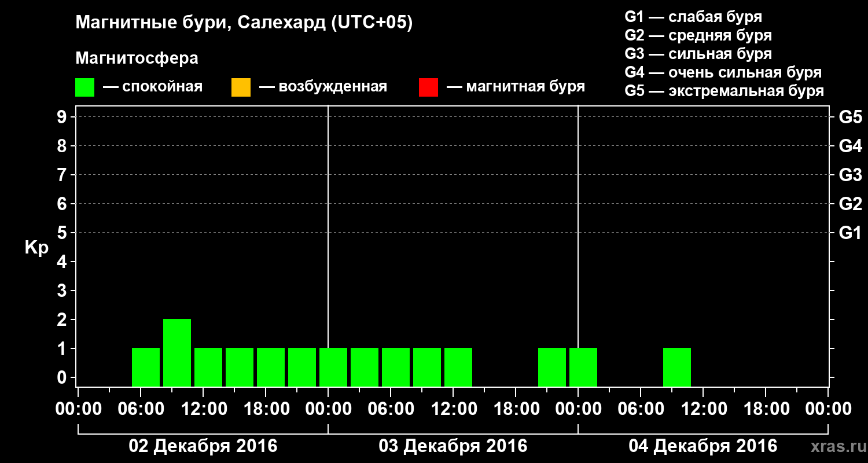This screenshot has width=868, height=463.
Task: Click the Kp axis value 6
Action: pyautogui.click(x=62, y=204)
